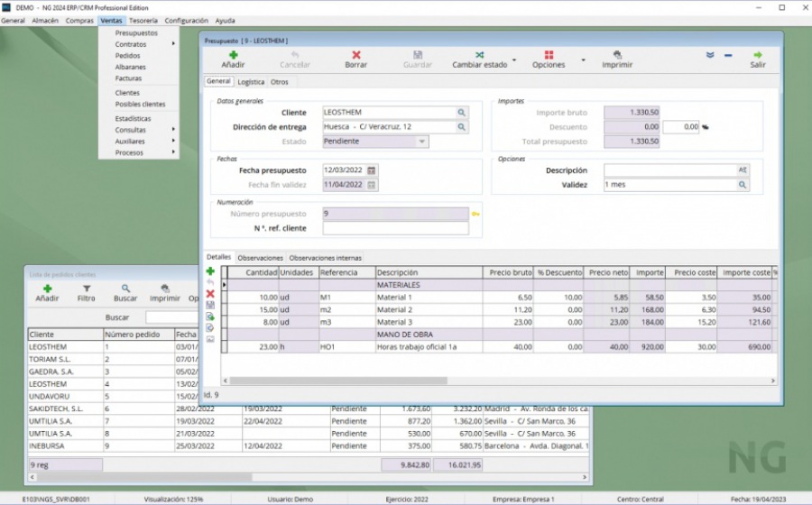Switch to the Logística tab
Viewport: 812px width, 505px height.
coord(251,82)
